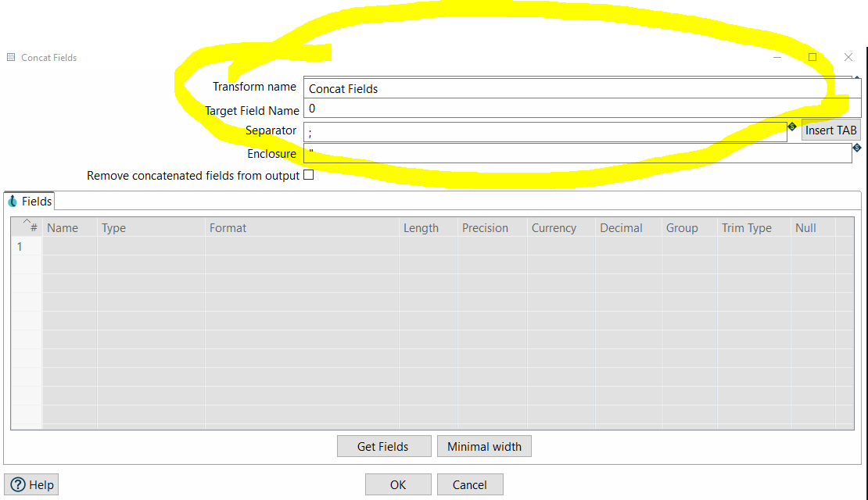868x500 pixels.
Task: Toggle Remove concatenated fields from output checkbox
Action: (309, 175)
